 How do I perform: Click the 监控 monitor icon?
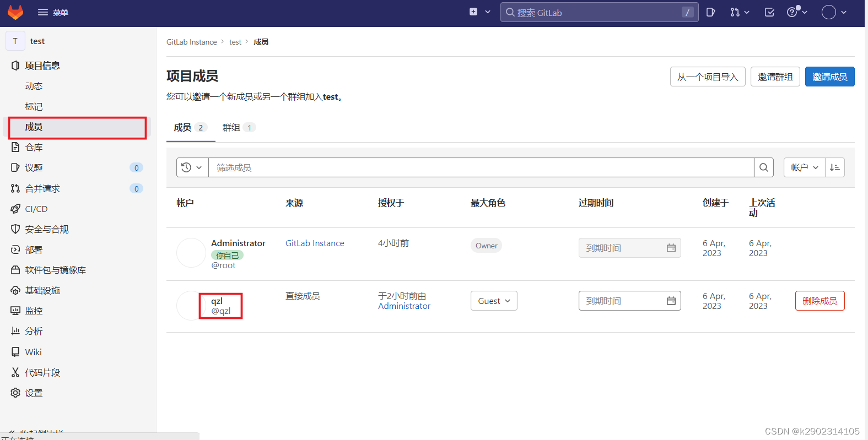click(x=15, y=311)
